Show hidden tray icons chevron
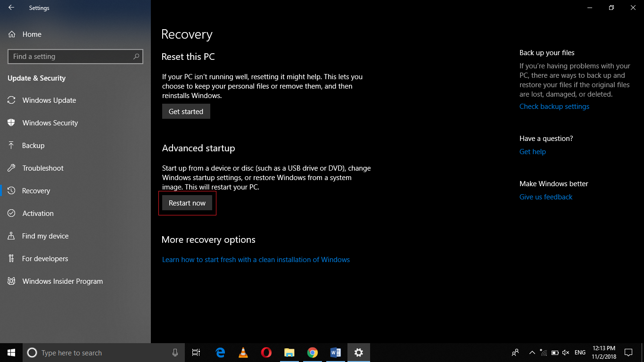Viewport: 644px width, 362px height. [x=532, y=353]
